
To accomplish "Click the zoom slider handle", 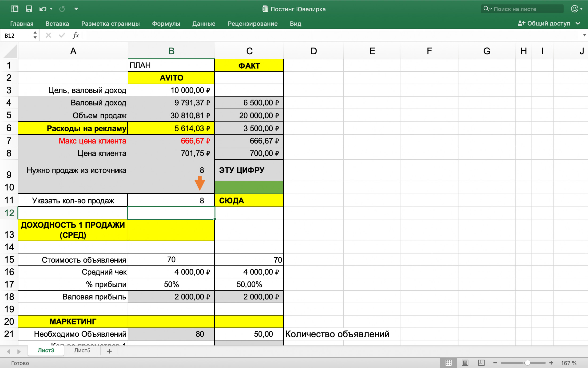I will [x=527, y=363].
